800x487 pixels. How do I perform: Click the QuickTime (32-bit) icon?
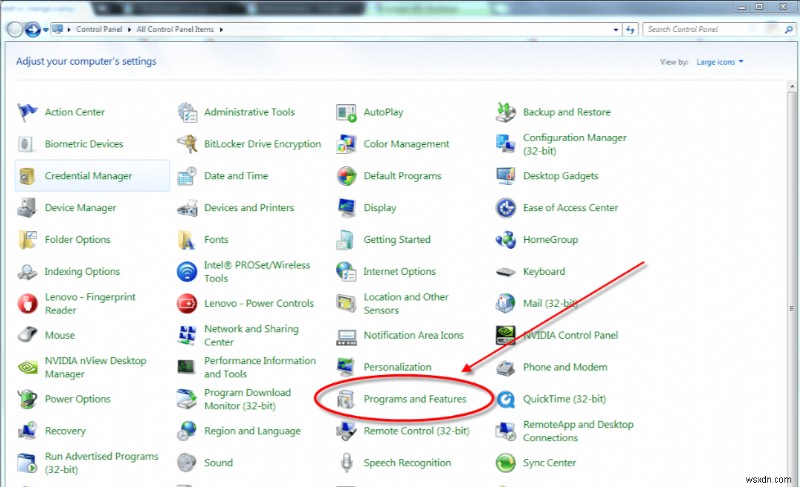[x=506, y=399]
